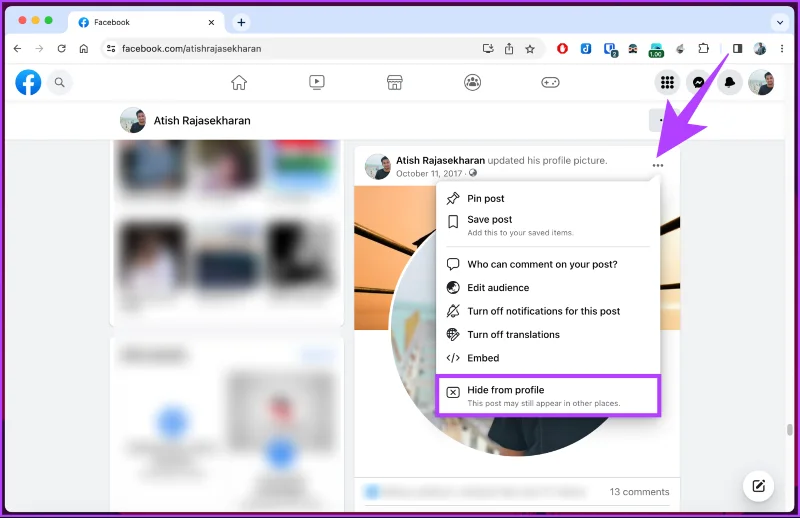Click the profile header avatar thumbnail
Image resolution: width=800 pixels, height=518 pixels.
click(x=133, y=120)
